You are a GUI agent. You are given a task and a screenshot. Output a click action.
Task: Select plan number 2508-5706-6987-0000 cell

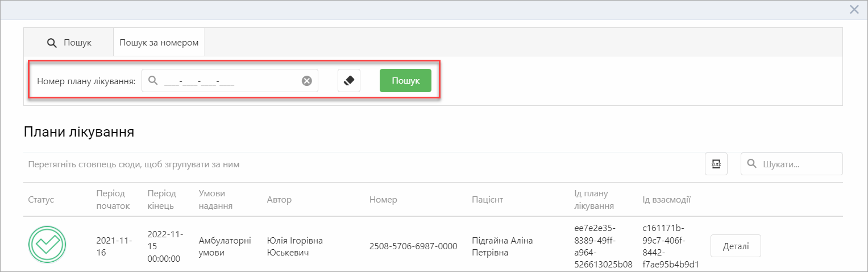coord(413,246)
